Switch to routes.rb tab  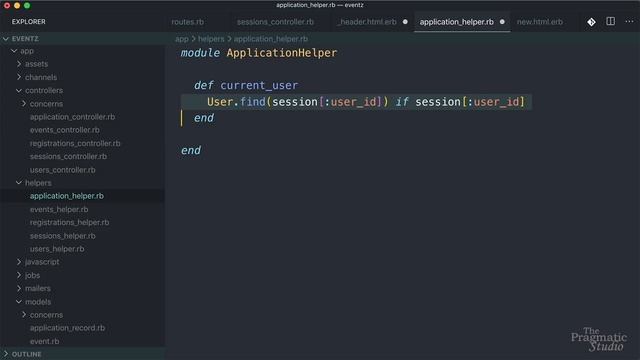tap(187, 22)
